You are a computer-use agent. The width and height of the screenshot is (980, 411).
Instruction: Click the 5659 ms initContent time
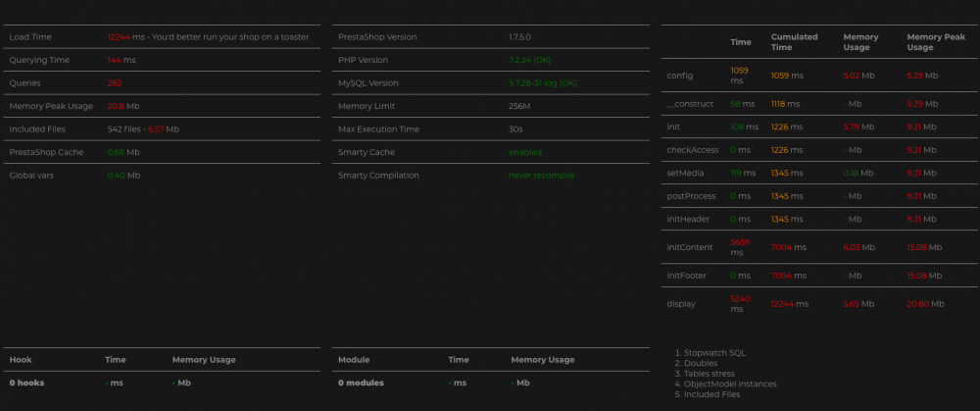coord(740,247)
